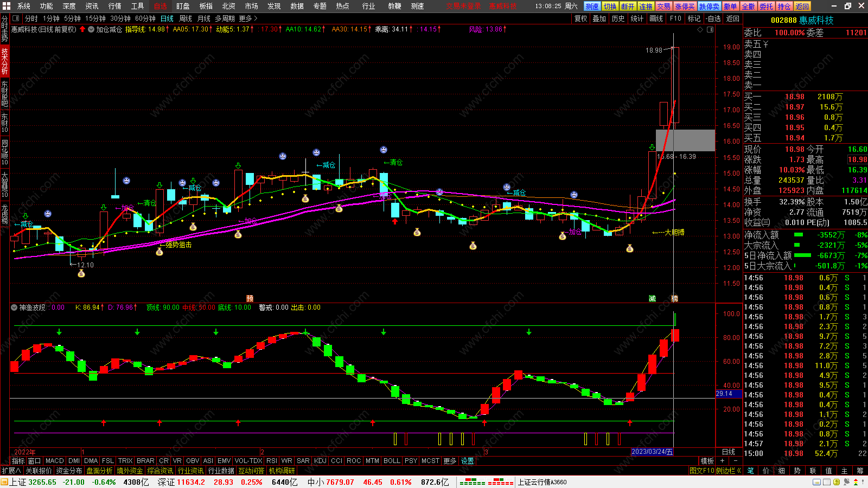Expand the 扩展 bottom panel arrow
The height and width of the screenshot is (488, 868).
[x=11, y=471]
